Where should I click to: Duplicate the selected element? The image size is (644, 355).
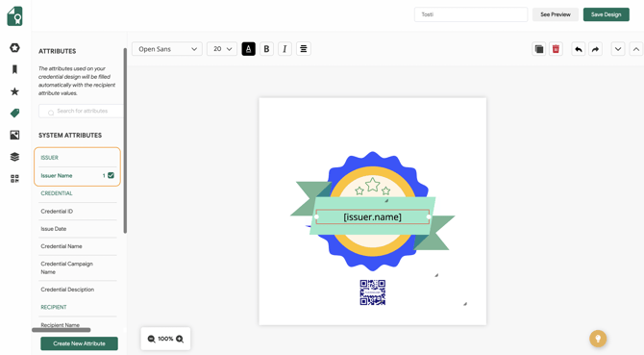pos(539,49)
